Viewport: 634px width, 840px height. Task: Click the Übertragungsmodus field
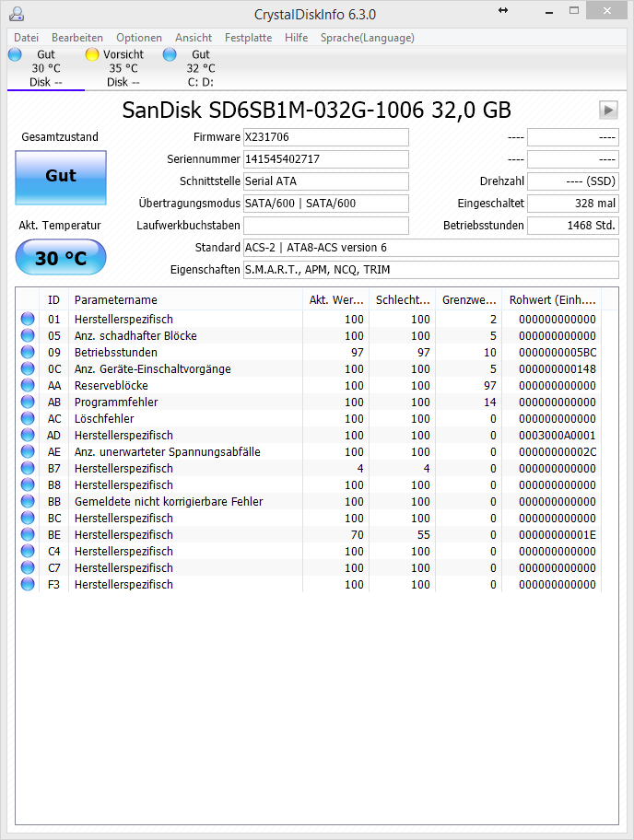coord(326,203)
